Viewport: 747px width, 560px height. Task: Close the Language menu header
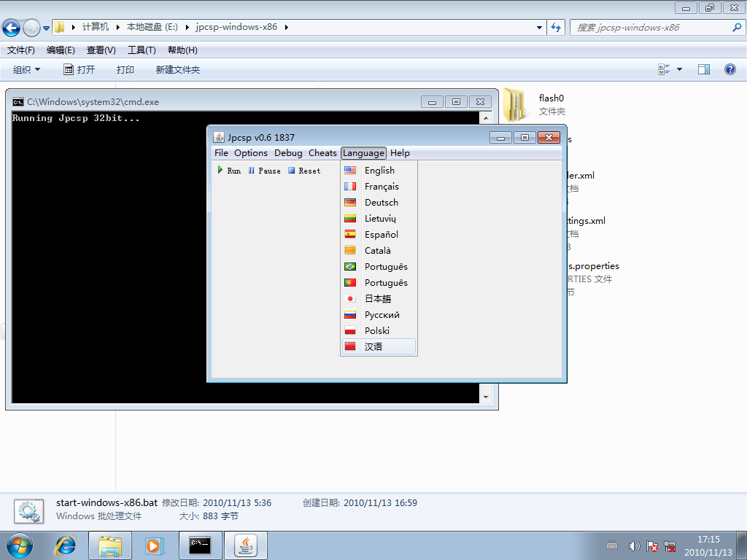(x=363, y=153)
